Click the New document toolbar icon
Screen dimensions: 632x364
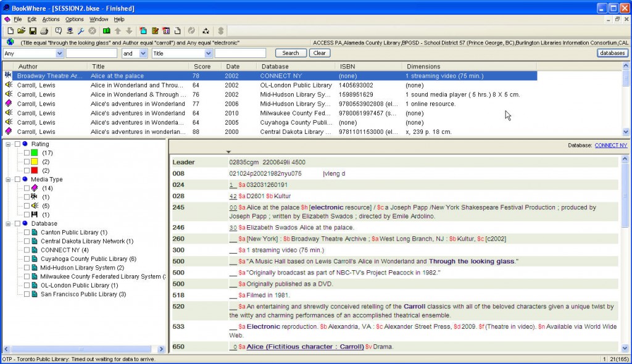click(x=10, y=31)
